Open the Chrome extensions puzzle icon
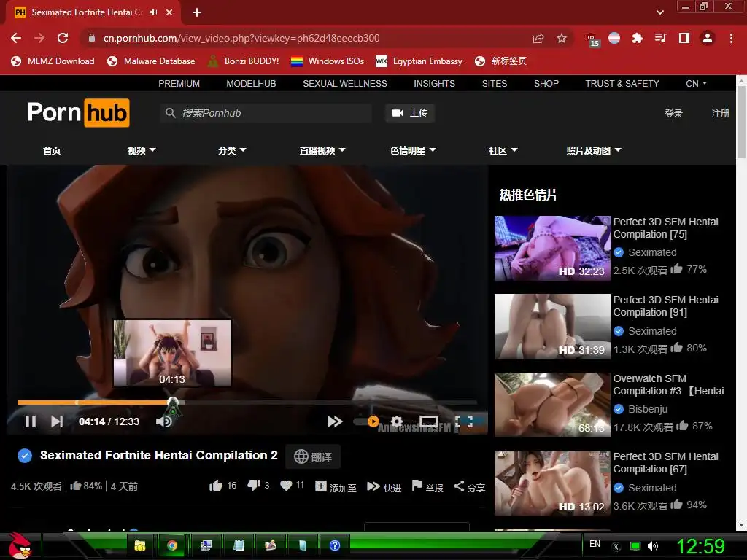Screen dimensions: 747x560 [637, 38]
